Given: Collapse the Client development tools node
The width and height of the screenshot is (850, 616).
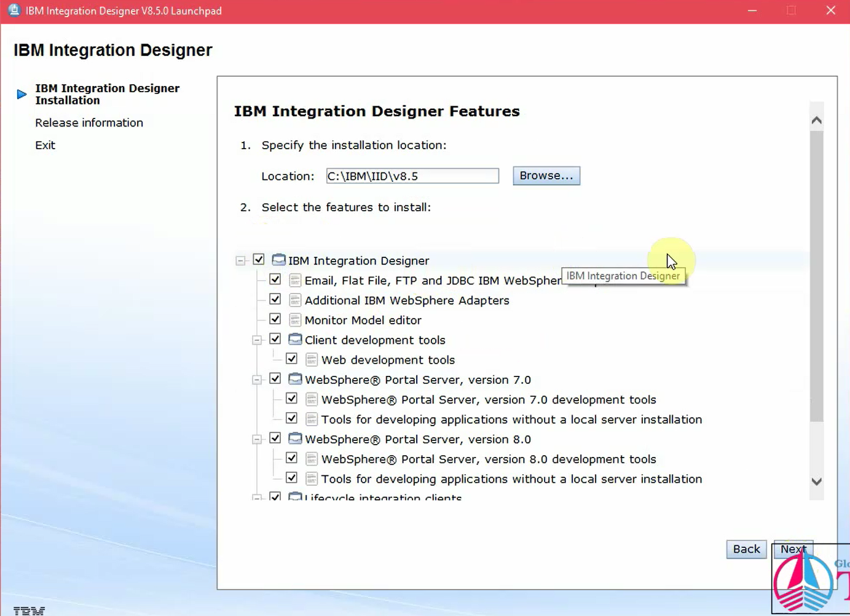Looking at the screenshot, I should coord(257,338).
